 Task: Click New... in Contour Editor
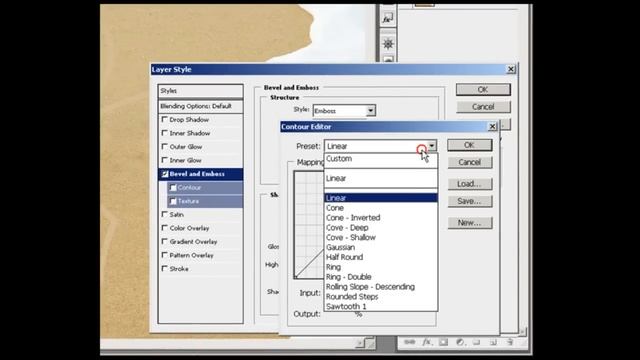click(x=469, y=222)
